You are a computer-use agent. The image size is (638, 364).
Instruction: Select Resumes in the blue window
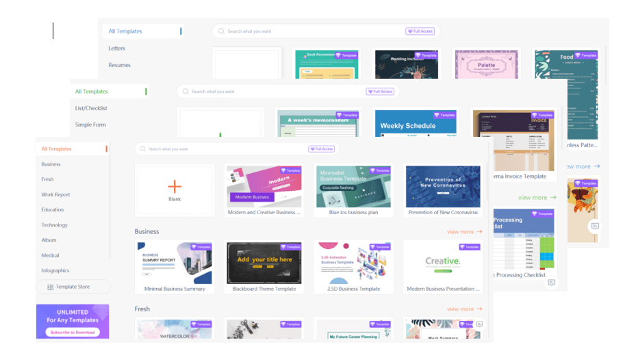[x=120, y=65]
